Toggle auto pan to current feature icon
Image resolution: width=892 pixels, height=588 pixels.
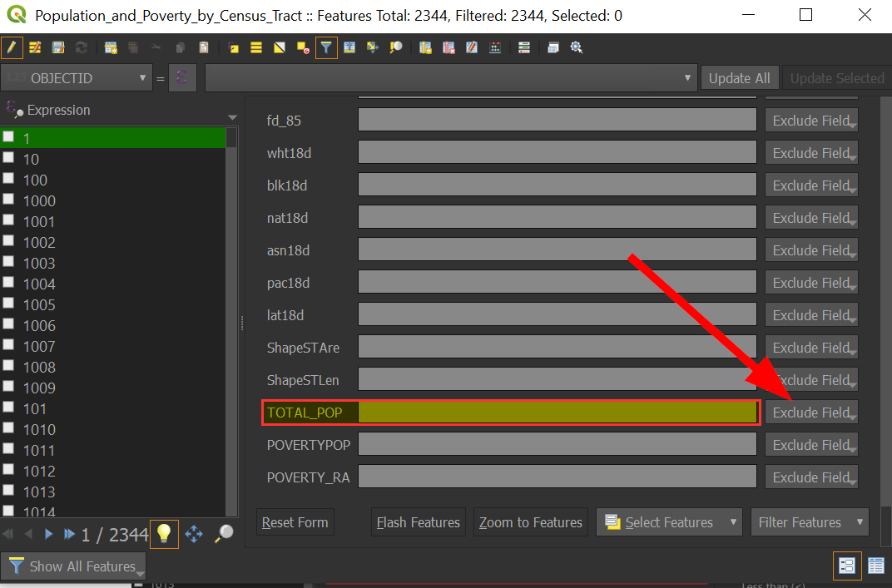194,534
